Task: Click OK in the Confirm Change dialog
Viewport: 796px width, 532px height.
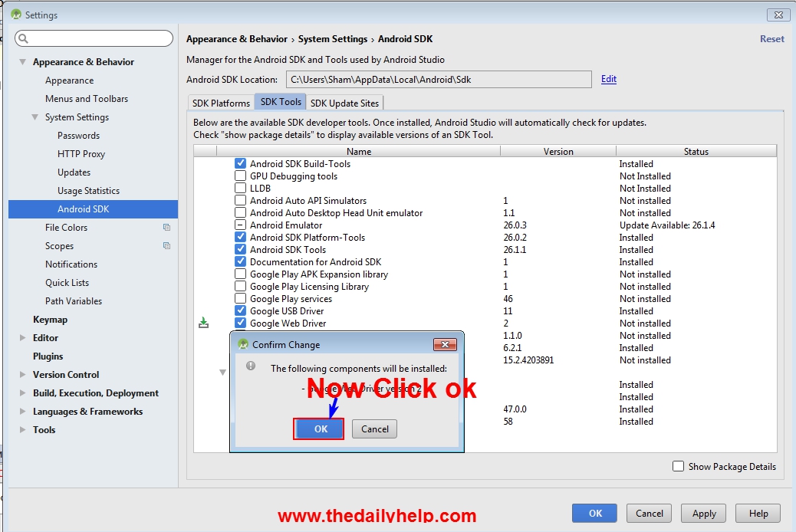Action: click(x=319, y=429)
